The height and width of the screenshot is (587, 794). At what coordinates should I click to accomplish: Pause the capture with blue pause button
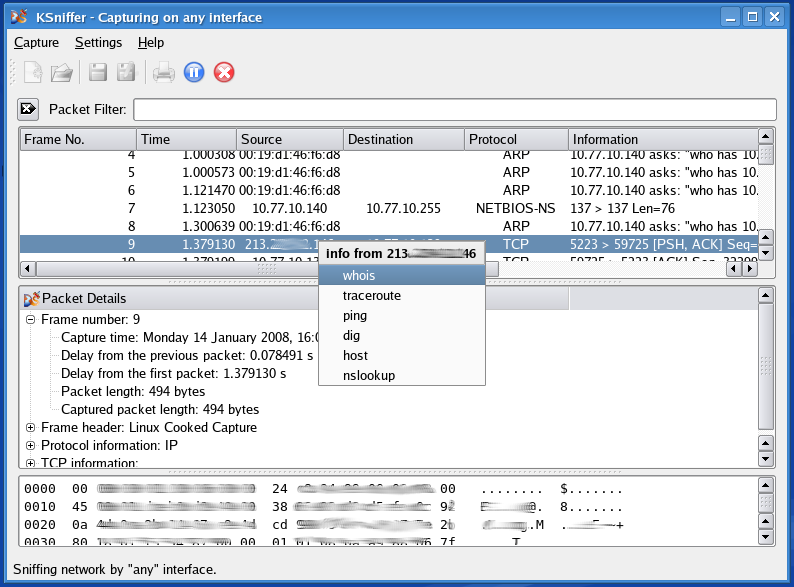coord(194,72)
